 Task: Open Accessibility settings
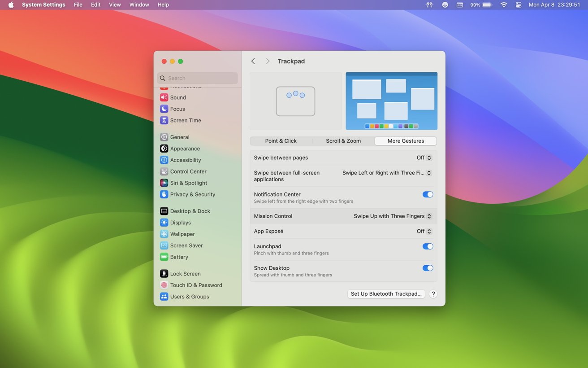tap(185, 160)
